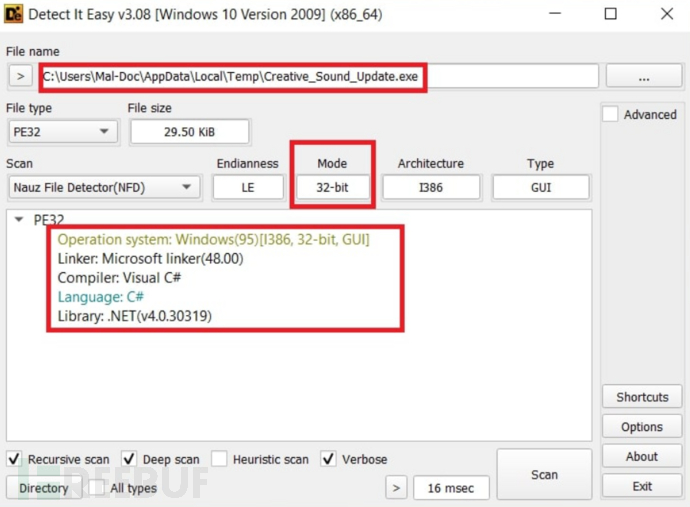Maximize the Detect It Easy window

(x=610, y=14)
